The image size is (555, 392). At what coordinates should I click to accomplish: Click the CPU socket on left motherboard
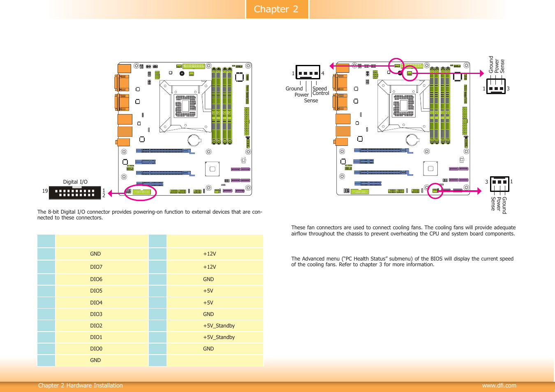coord(185,106)
